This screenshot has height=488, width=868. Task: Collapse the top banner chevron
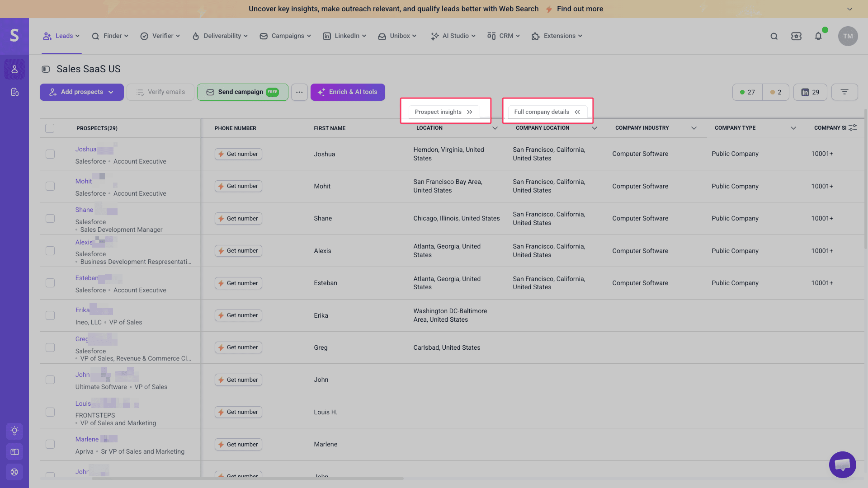pyautogui.click(x=850, y=9)
